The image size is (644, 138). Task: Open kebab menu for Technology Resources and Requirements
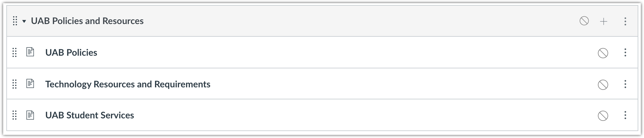click(x=625, y=84)
